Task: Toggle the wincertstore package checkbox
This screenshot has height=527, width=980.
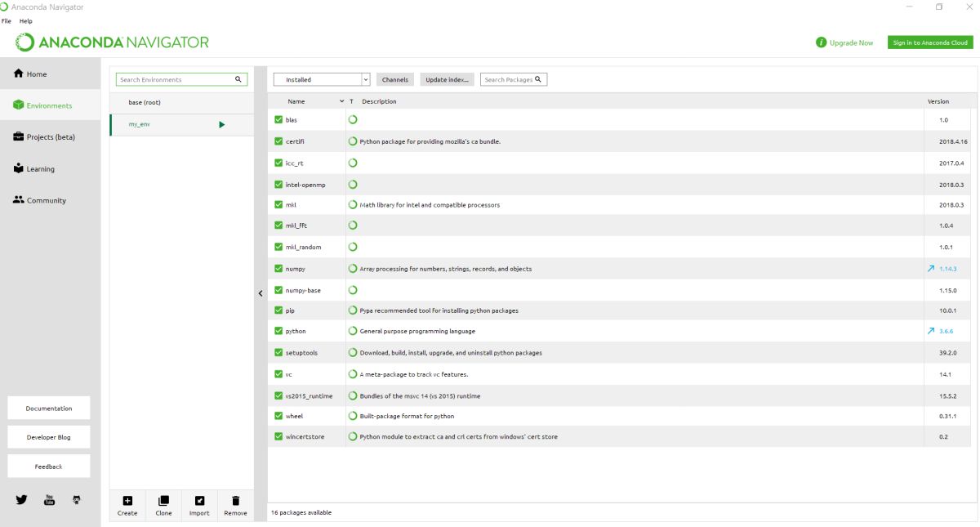Action: (278, 436)
